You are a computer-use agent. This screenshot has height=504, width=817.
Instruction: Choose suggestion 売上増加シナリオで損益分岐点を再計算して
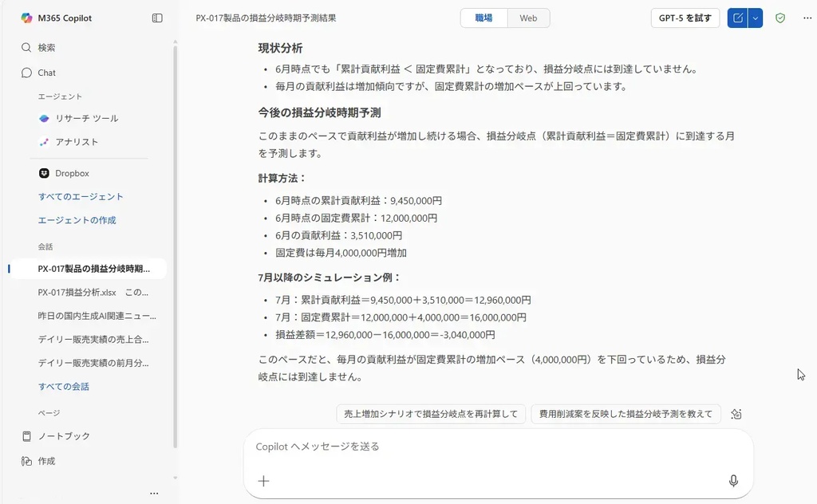tap(431, 414)
